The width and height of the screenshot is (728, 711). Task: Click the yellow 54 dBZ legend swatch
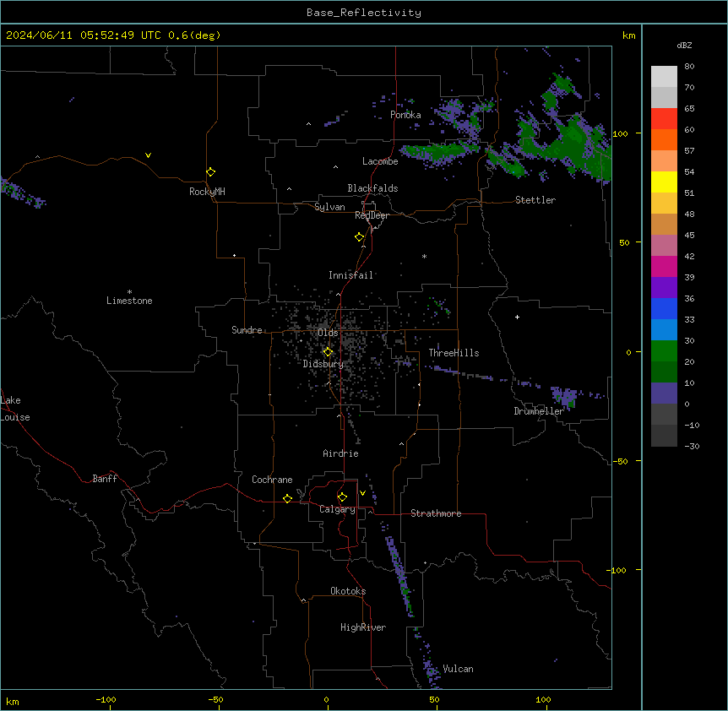664,182
